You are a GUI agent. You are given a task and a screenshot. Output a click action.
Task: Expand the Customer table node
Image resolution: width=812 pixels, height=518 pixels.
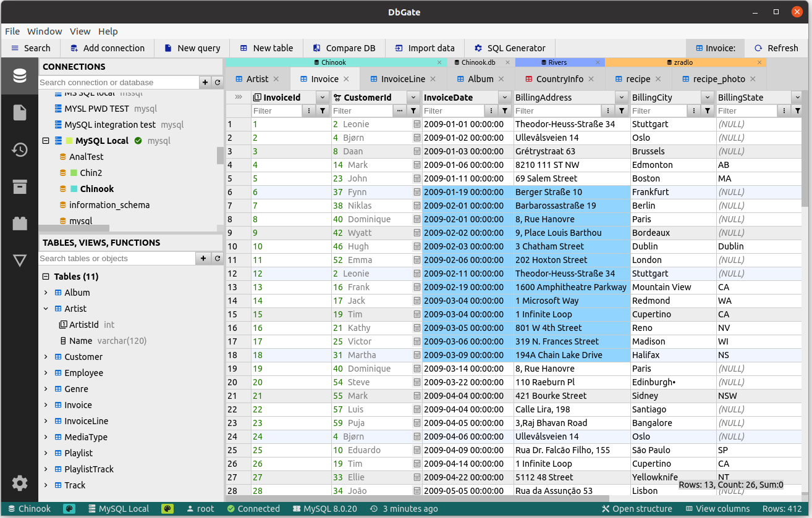46,357
